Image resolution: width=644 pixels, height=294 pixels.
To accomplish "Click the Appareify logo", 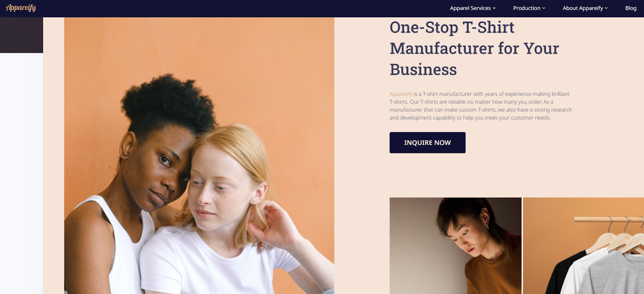I will (21, 8).
